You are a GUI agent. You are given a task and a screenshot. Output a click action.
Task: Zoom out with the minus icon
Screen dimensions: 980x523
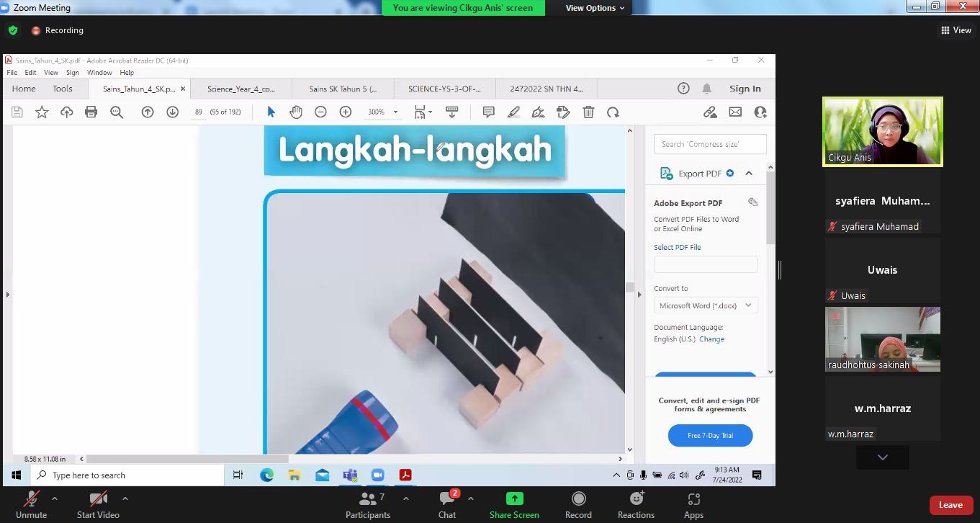pyautogui.click(x=320, y=112)
